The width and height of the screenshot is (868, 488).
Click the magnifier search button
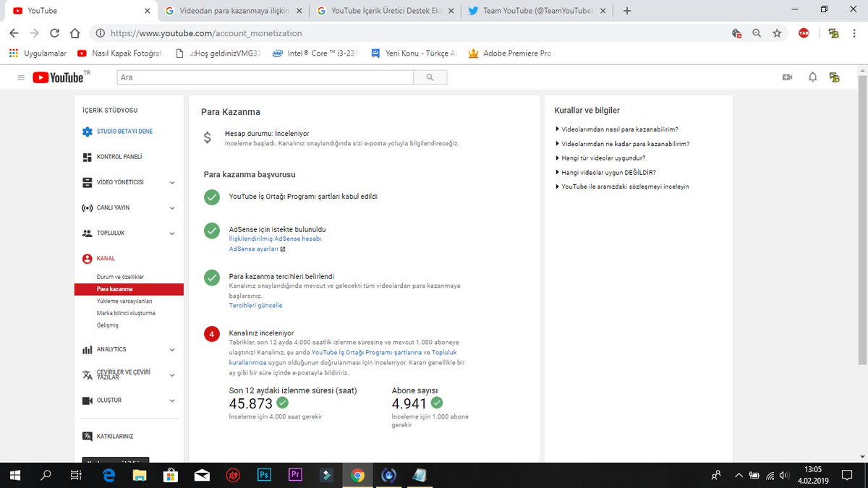click(430, 77)
